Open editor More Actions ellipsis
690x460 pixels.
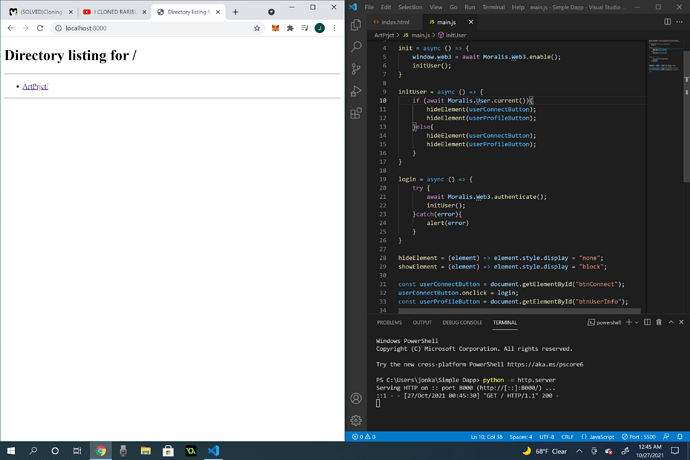[x=679, y=22]
